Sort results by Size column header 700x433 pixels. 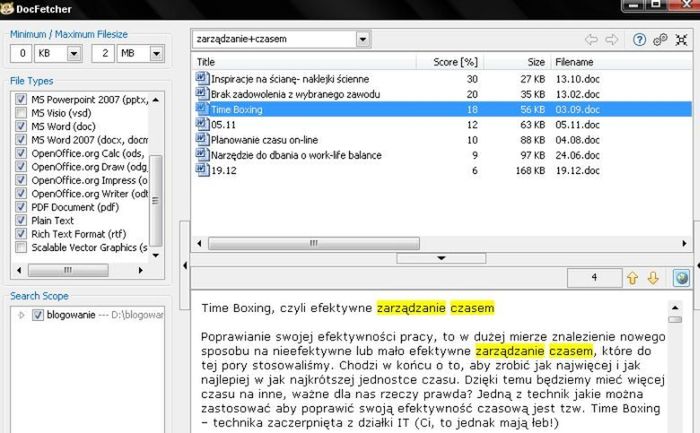pyautogui.click(x=517, y=62)
